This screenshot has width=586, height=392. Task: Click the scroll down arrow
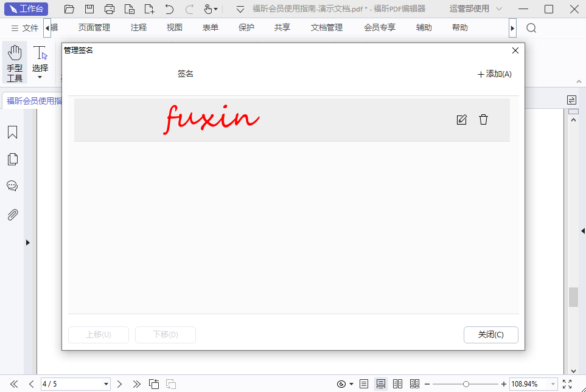(573, 371)
